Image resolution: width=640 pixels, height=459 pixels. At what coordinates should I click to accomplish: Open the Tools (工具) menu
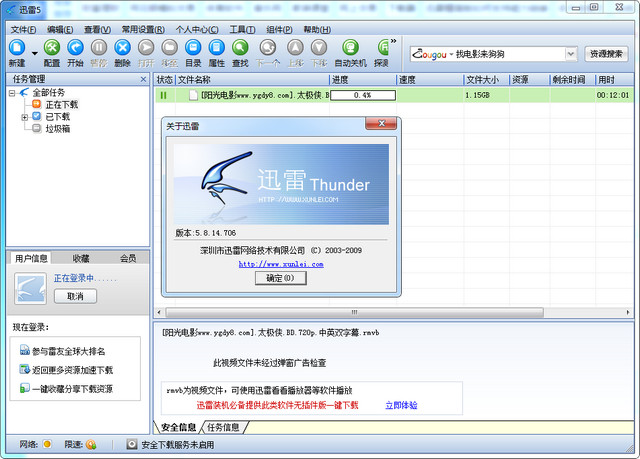[x=242, y=29]
